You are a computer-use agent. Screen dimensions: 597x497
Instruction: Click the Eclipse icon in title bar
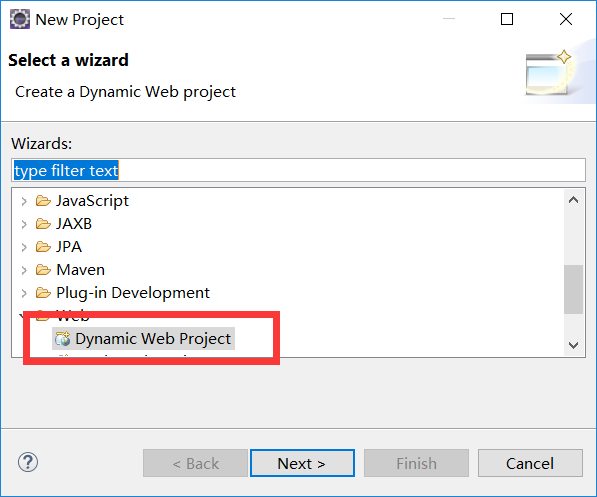point(20,19)
